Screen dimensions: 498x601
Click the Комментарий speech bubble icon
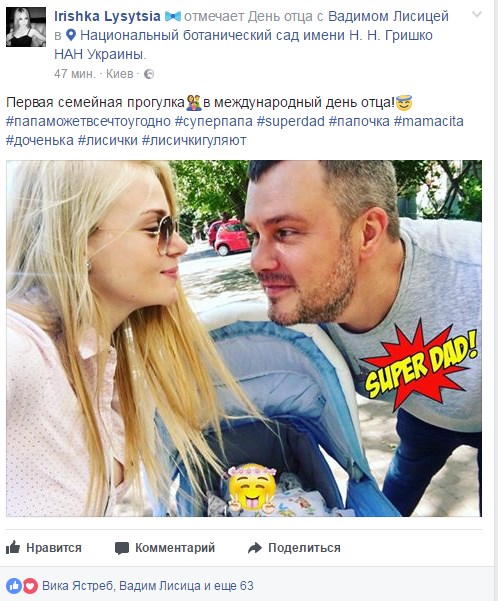pyautogui.click(x=122, y=548)
